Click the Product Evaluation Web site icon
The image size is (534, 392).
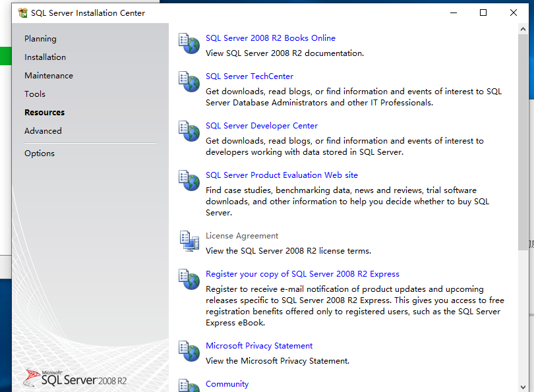189,181
